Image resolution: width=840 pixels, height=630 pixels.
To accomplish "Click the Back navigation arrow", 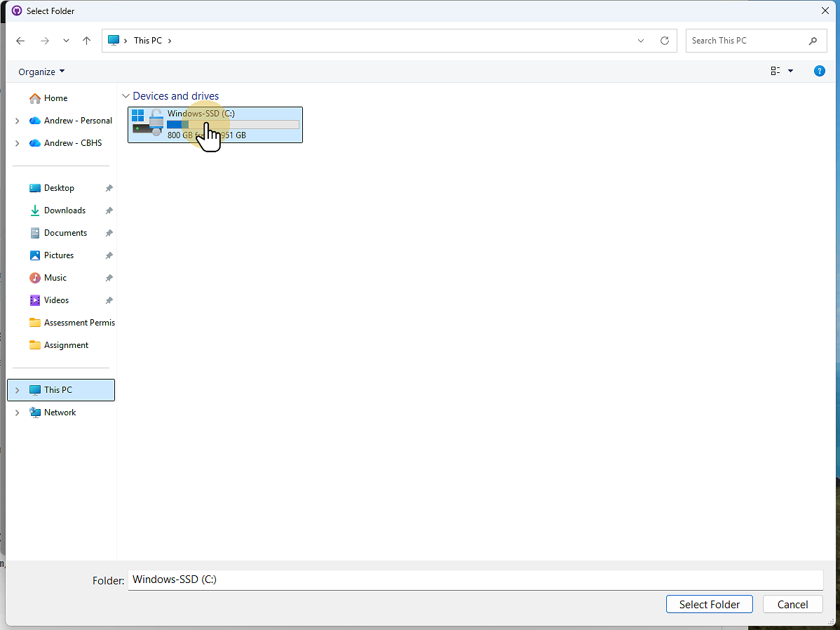I will click(20, 41).
